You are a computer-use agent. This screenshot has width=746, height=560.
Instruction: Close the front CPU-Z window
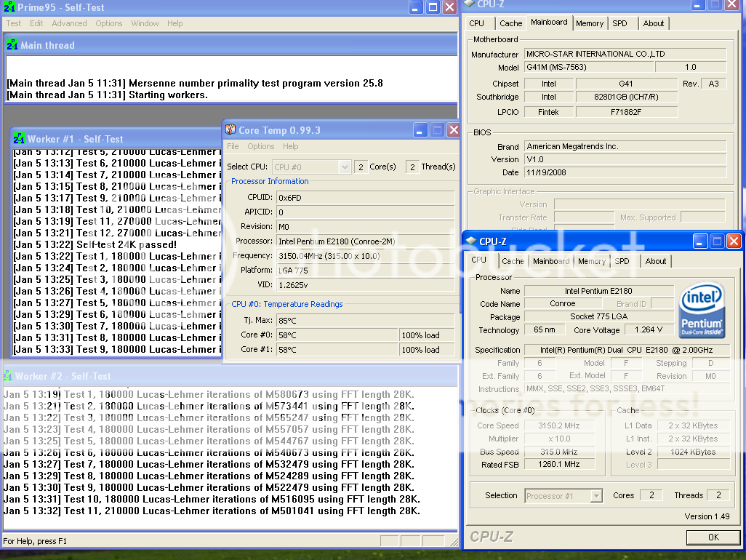734,241
